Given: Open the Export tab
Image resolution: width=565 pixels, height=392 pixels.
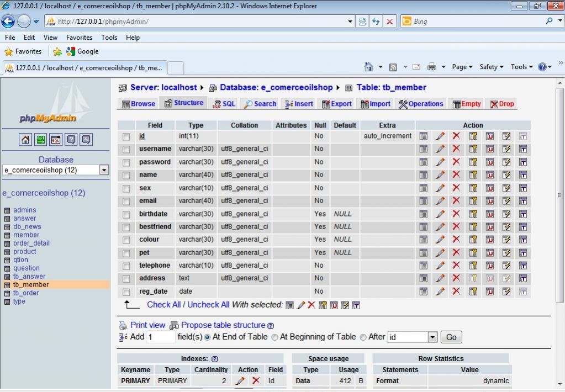Looking at the screenshot, I should (x=337, y=104).
